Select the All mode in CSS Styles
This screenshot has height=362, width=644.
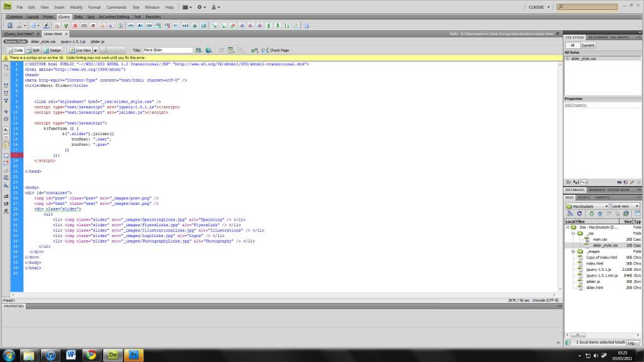pyautogui.click(x=572, y=45)
